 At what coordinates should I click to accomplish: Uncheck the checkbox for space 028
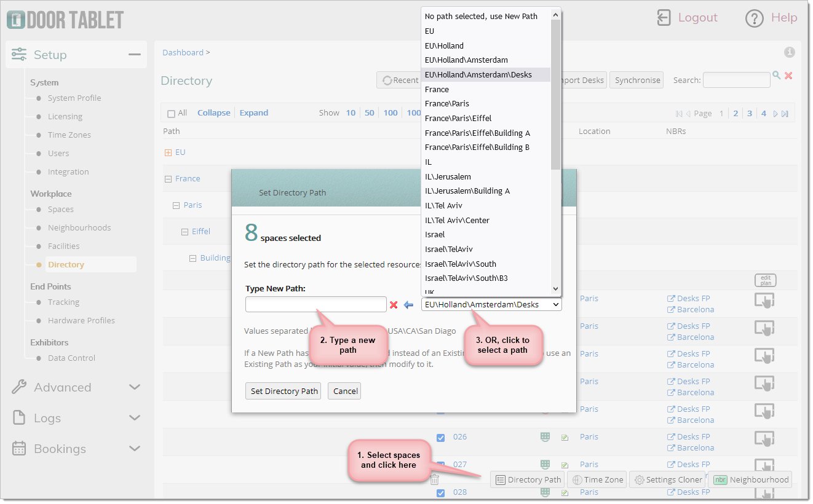pos(440,493)
